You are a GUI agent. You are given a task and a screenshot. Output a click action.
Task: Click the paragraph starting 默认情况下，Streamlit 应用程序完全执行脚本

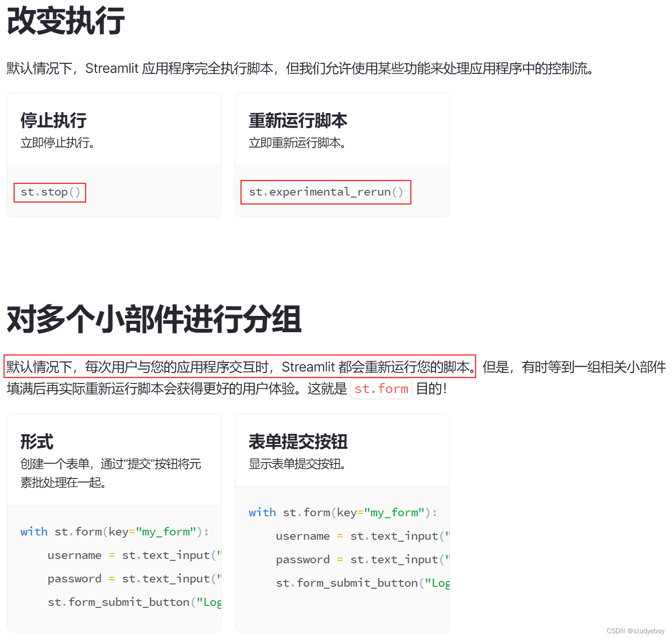pos(300,69)
